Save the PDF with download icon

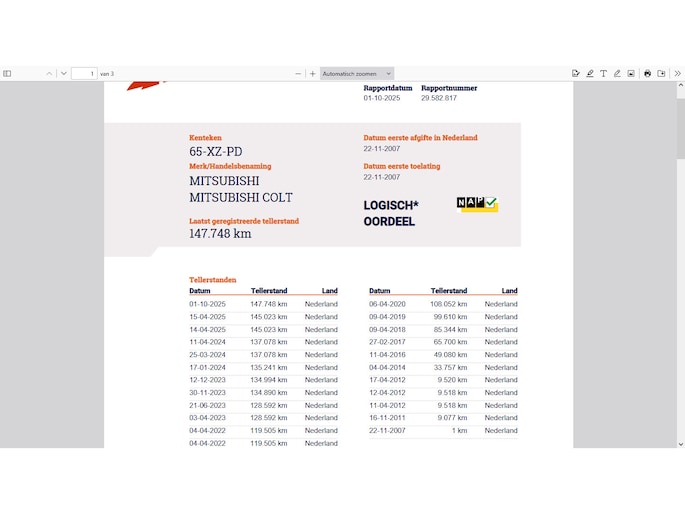coord(661,73)
